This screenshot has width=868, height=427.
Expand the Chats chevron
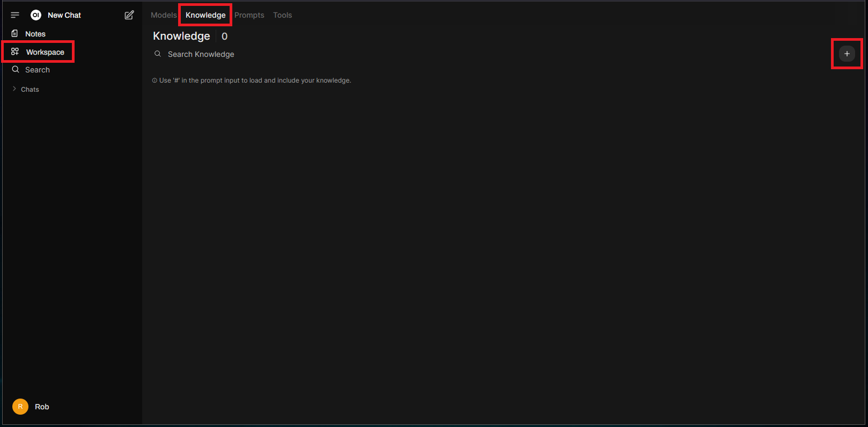point(14,89)
